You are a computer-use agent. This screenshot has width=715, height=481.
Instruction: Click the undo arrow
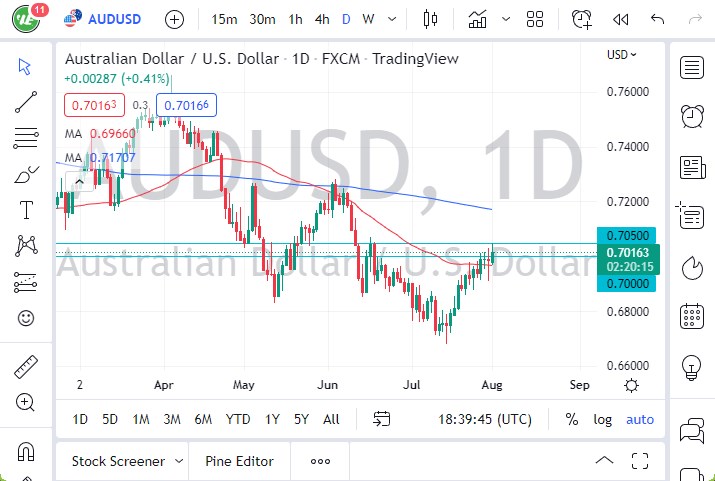[x=657, y=19]
